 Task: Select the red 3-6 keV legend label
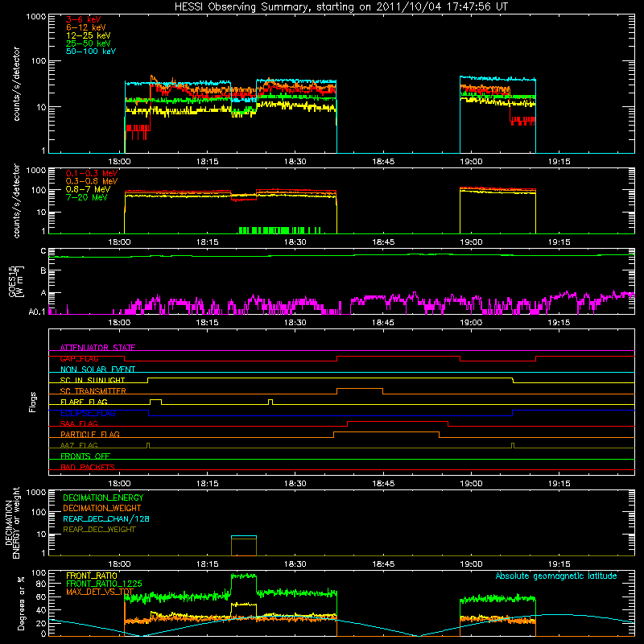[83, 19]
